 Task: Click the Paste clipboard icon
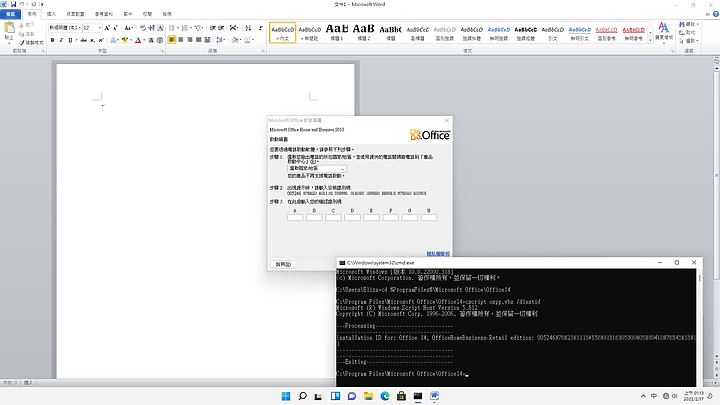click(9, 28)
